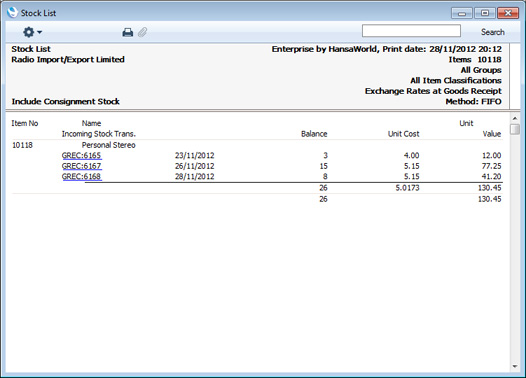Click the average unit cost 5.0173
Image resolution: width=526 pixels, height=378 pixels.
pos(407,188)
